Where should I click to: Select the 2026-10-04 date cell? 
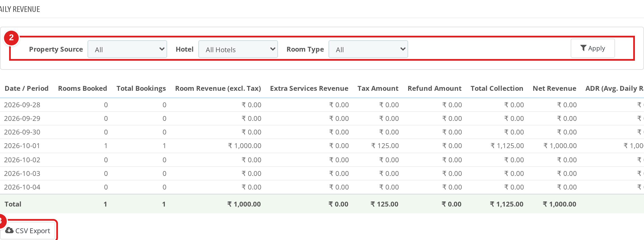point(22,187)
